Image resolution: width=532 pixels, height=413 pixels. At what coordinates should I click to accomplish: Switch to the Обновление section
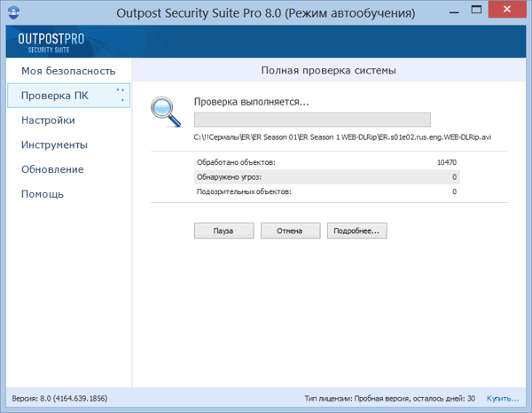click(52, 169)
